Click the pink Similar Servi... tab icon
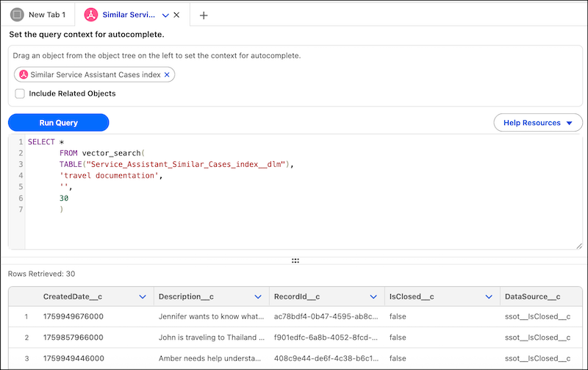 90,15
